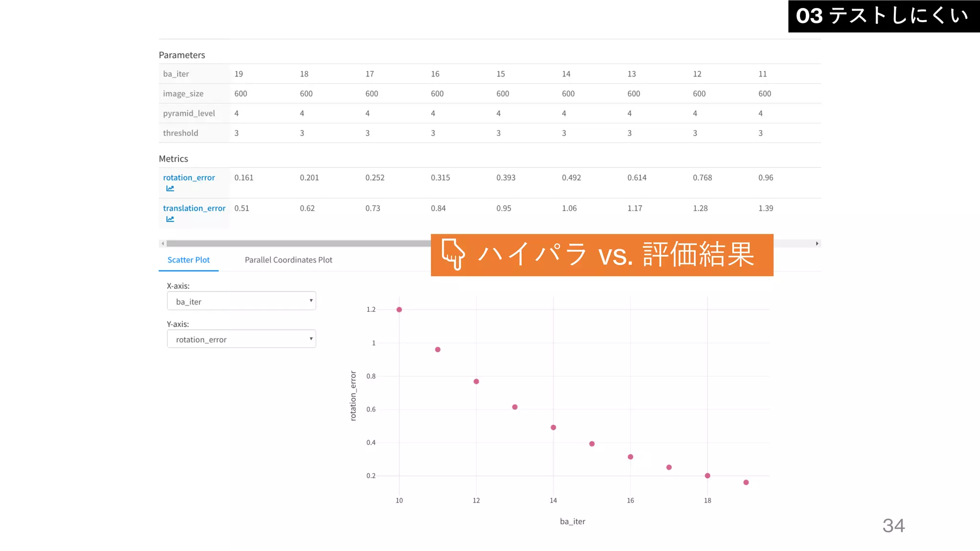Screen dimensions: 980x551
Task: Switch to the Scatter Plot tab
Action: click(x=189, y=260)
